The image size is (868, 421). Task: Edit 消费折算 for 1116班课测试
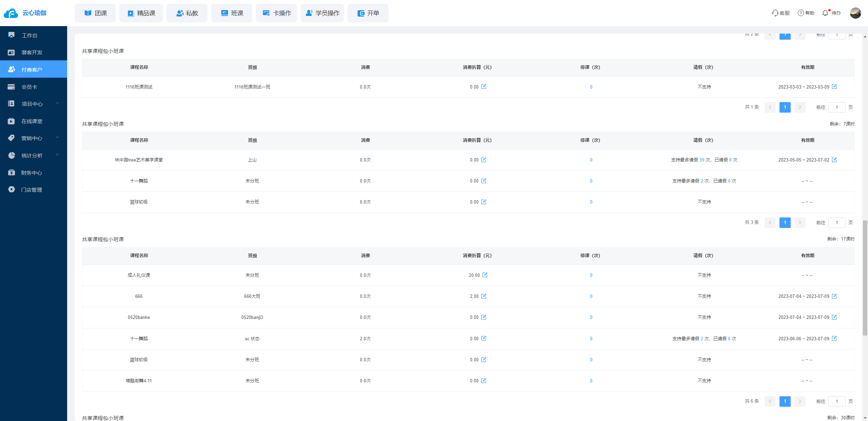click(x=484, y=87)
